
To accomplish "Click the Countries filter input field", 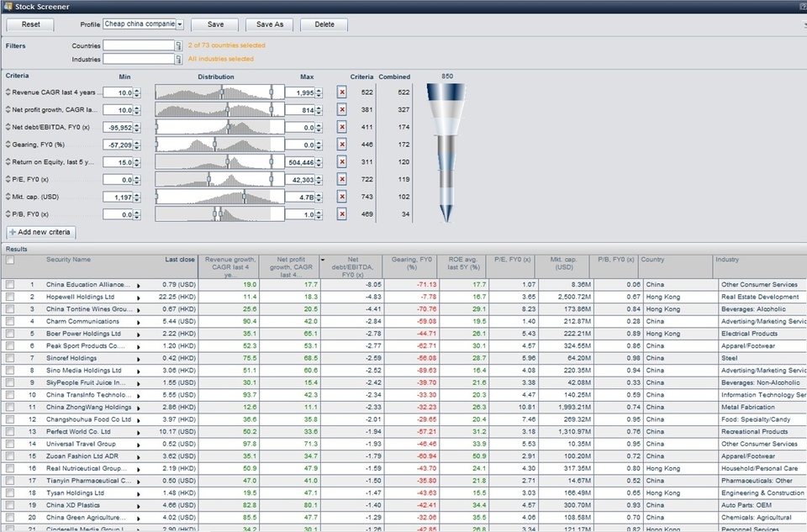I will (139, 45).
